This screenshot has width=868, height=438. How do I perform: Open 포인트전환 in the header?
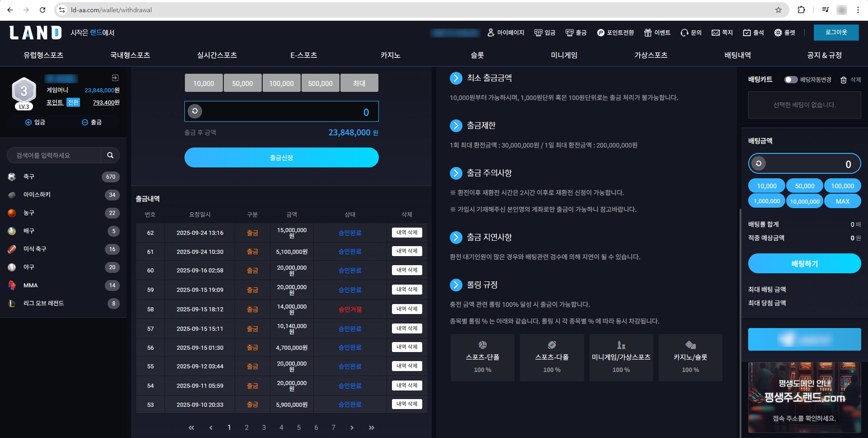615,33
